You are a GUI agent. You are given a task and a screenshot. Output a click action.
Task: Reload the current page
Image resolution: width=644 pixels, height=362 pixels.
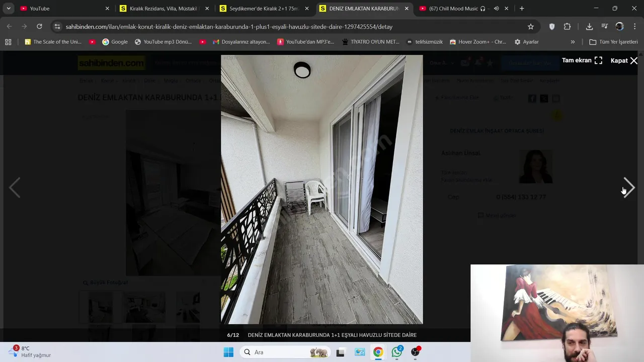tap(39, 27)
